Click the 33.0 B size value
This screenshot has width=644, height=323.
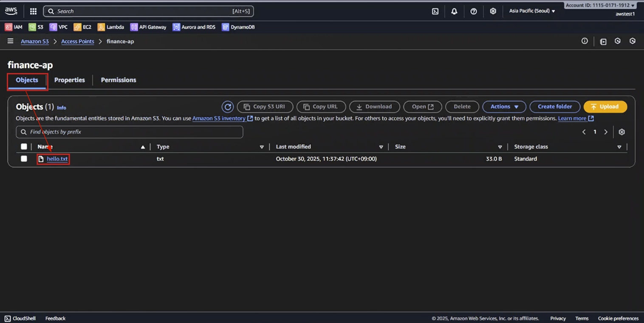(494, 159)
